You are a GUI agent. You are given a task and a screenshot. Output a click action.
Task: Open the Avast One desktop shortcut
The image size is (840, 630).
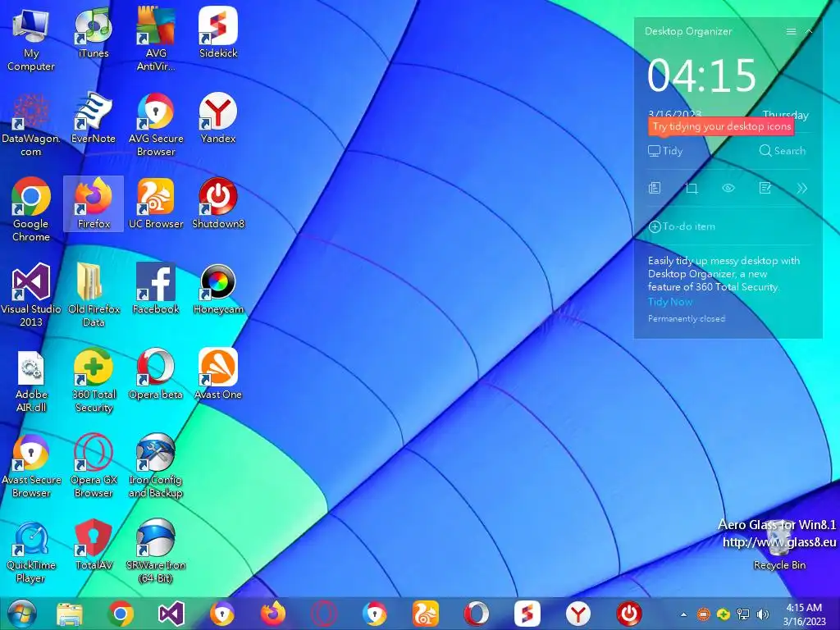click(218, 374)
